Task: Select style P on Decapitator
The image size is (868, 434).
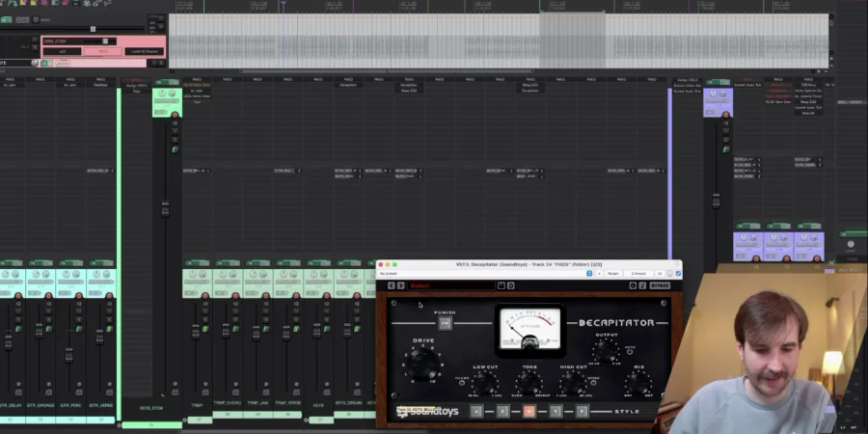Action: click(x=582, y=411)
